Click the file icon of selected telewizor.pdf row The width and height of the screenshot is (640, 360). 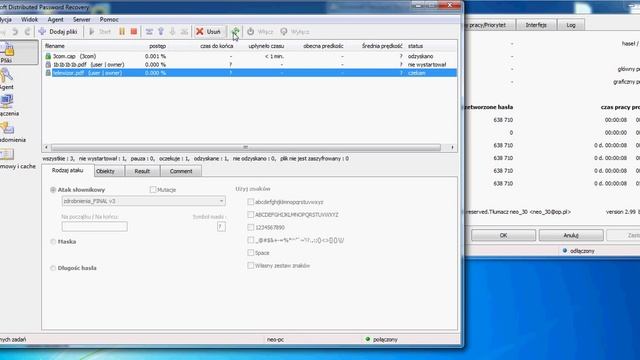(48, 73)
